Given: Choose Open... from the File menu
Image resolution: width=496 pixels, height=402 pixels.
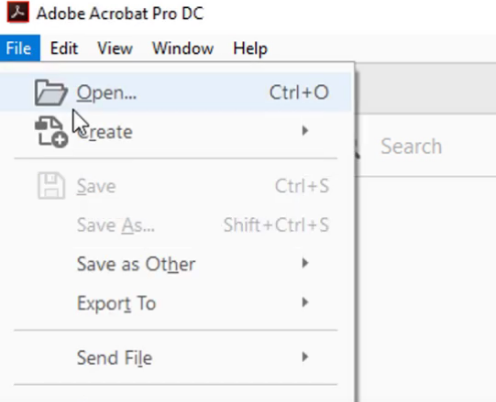Looking at the screenshot, I should pyautogui.click(x=176, y=92).
